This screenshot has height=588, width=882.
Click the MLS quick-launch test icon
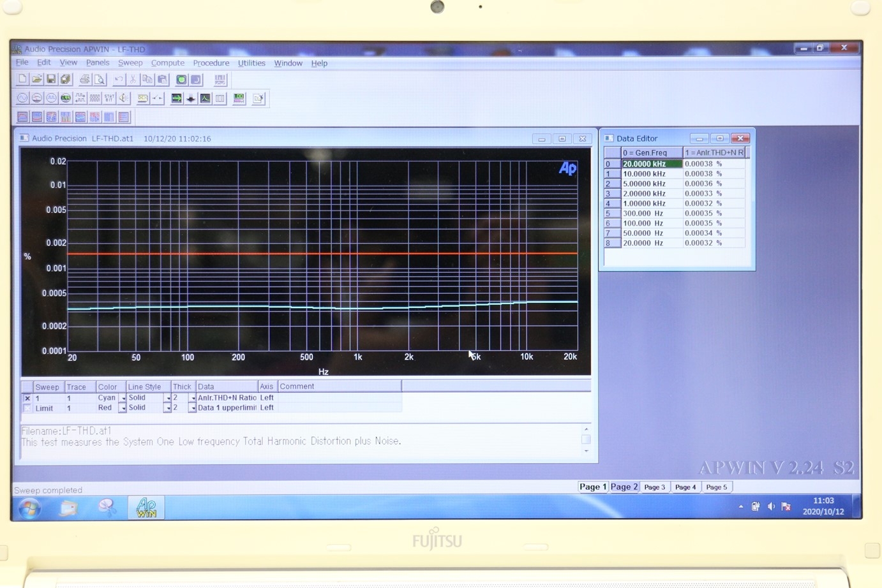click(x=95, y=117)
